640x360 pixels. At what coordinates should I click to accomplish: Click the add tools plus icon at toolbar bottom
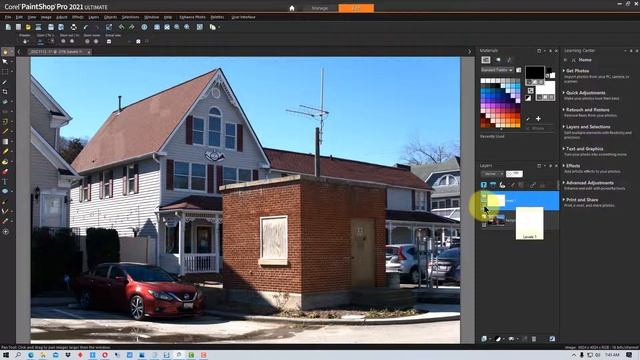tap(6, 232)
